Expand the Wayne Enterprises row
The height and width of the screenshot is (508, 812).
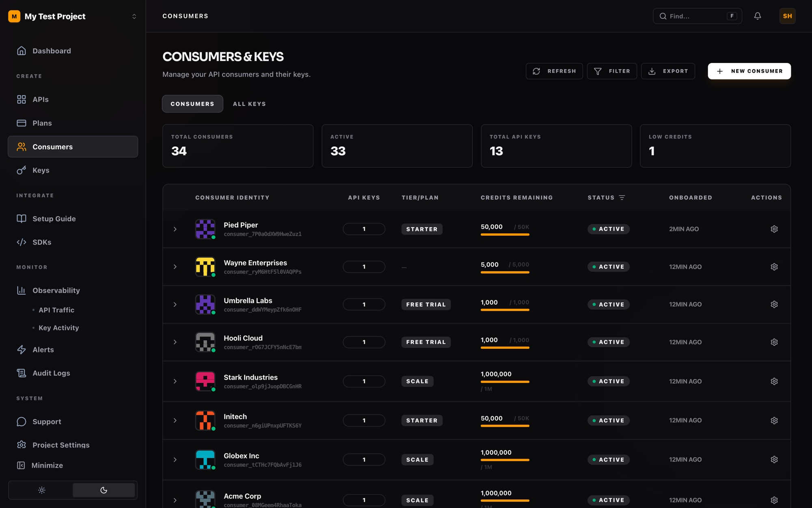tap(175, 267)
